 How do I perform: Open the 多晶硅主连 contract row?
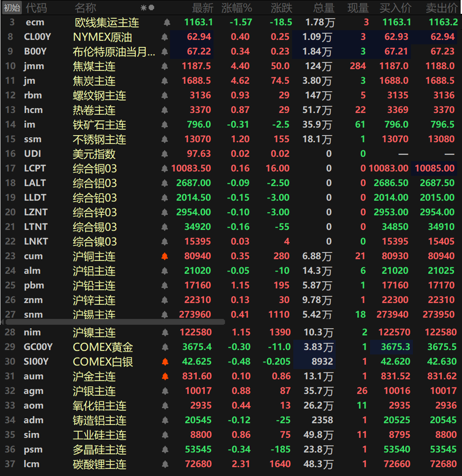coord(99,450)
